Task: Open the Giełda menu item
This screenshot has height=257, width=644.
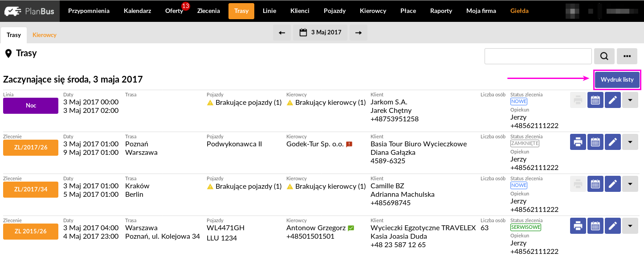Action: (519, 11)
